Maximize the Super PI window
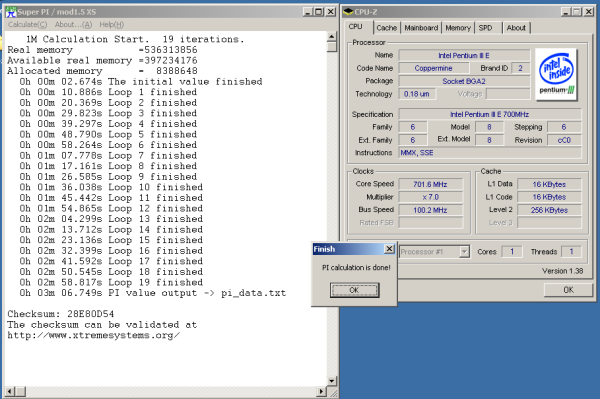Image resolution: width=600 pixels, height=399 pixels. click(x=318, y=12)
